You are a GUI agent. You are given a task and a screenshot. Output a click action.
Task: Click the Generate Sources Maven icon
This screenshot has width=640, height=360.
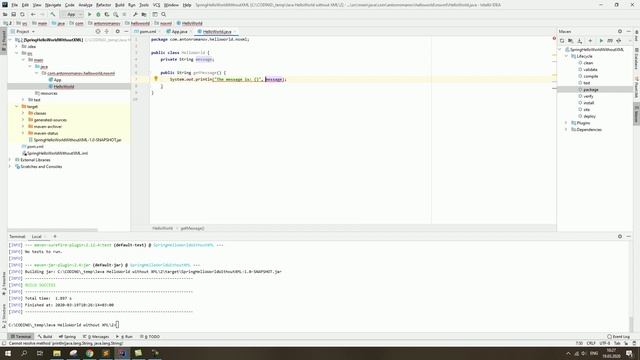coord(571,41)
